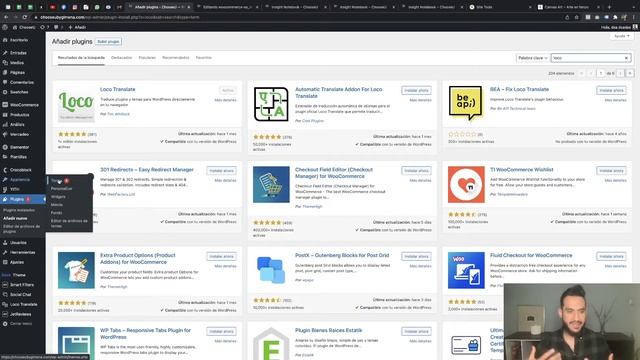This screenshot has height=360, width=640.
Task: Open the WooCommerce sidebar menu
Action: point(24,105)
